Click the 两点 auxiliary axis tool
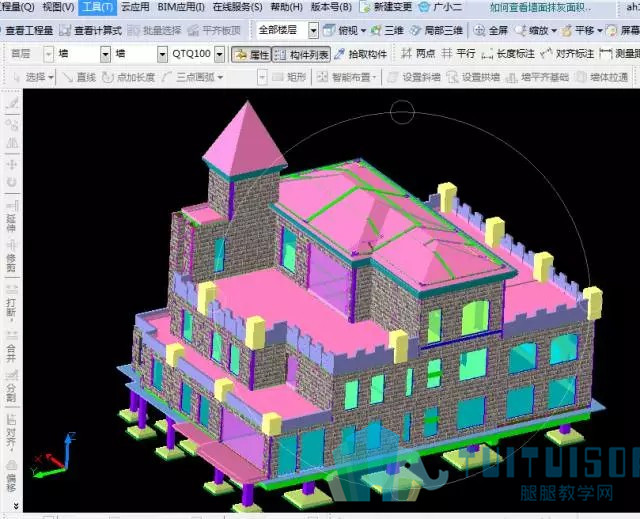 pyautogui.click(x=418, y=53)
